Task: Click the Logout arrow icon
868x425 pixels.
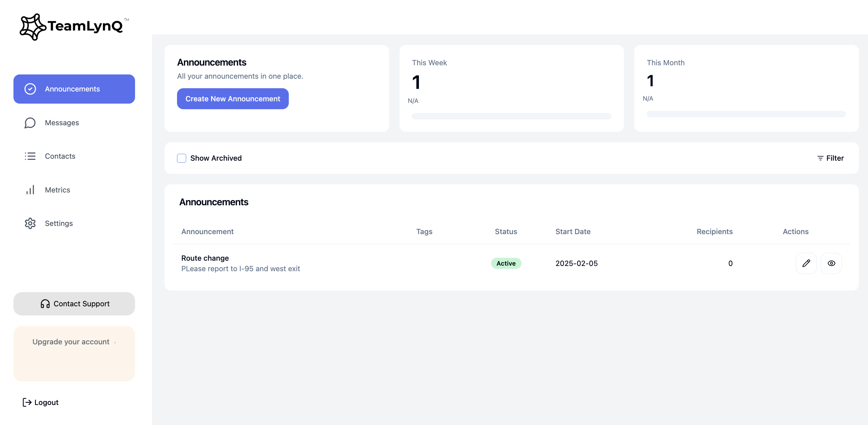Action: 27,402
